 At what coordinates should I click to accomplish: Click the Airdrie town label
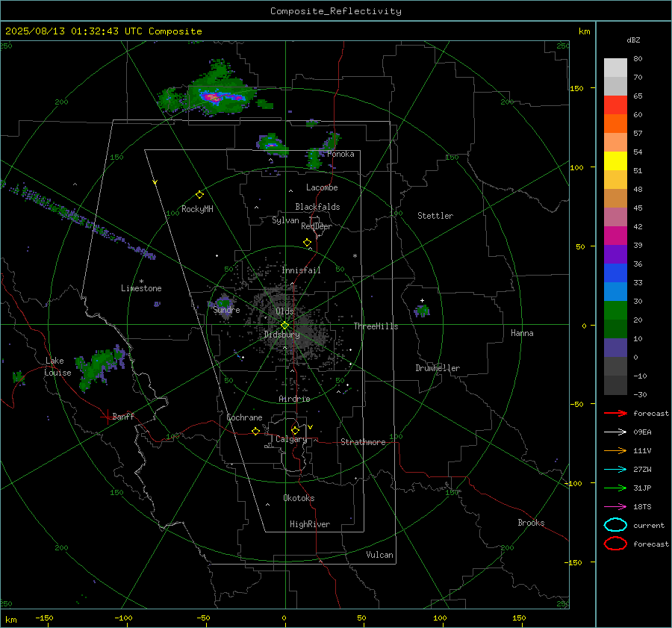294,399
